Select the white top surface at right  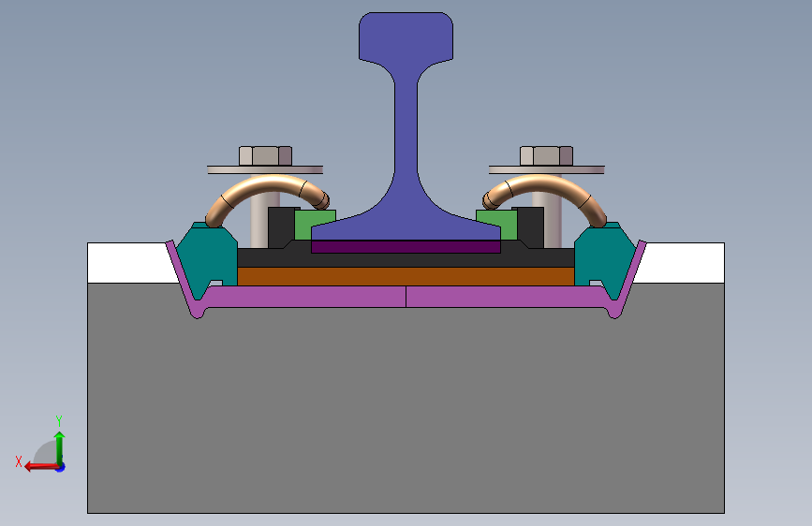681,262
